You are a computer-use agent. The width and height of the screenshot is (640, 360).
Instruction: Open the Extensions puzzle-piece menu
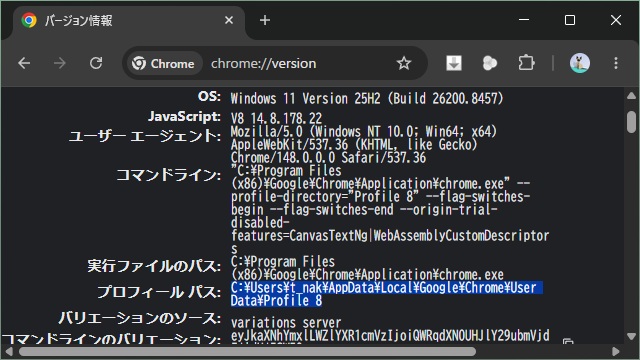[x=526, y=63]
